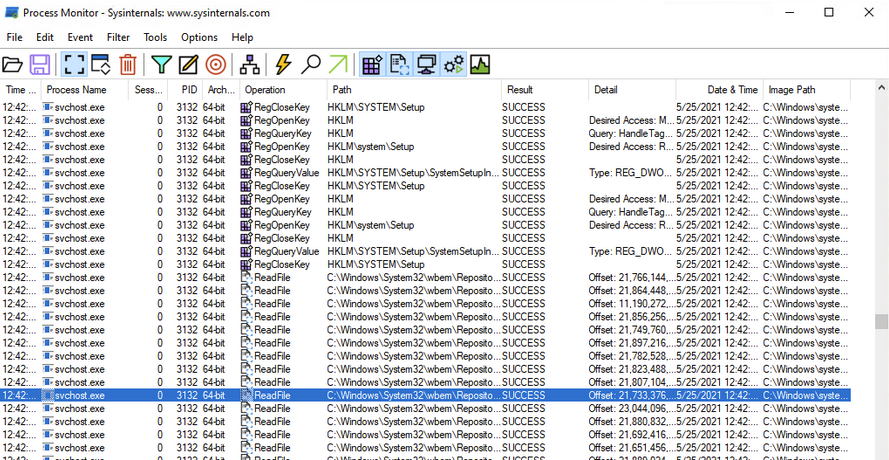Select row with Offset: 11,190,272

(425, 303)
